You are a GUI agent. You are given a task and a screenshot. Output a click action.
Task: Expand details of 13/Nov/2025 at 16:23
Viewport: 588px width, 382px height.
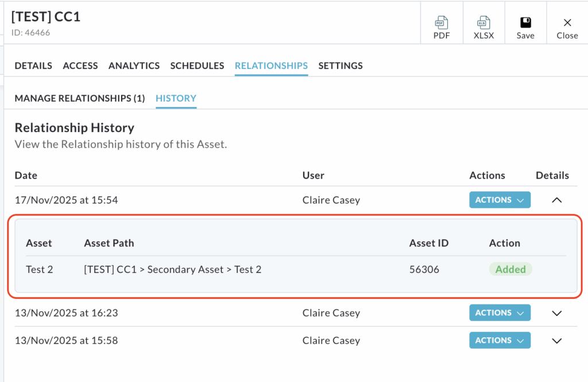(556, 314)
